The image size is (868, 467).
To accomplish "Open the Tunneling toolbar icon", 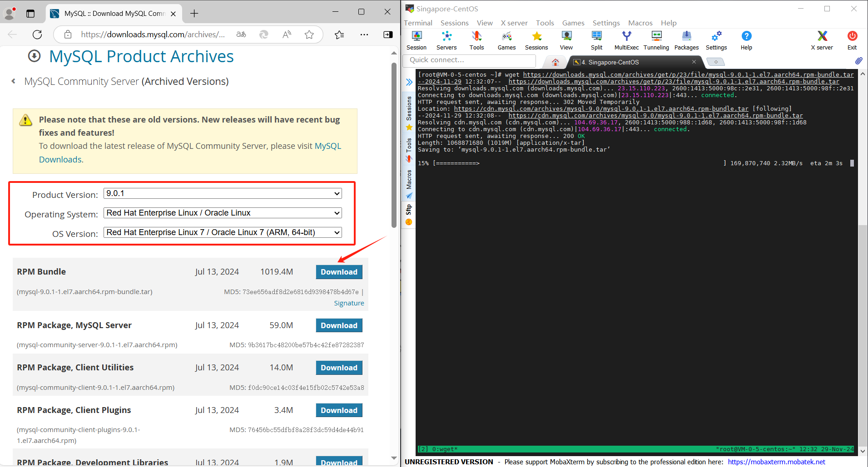I will point(656,40).
